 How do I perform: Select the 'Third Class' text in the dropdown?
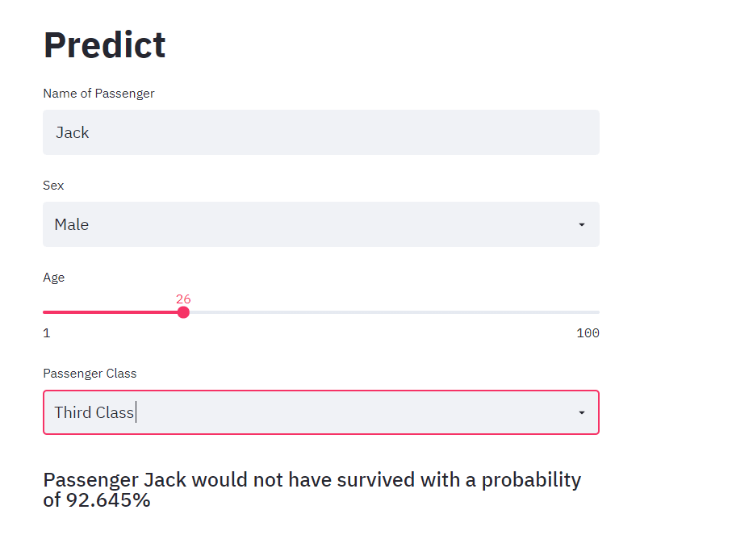[x=94, y=412]
